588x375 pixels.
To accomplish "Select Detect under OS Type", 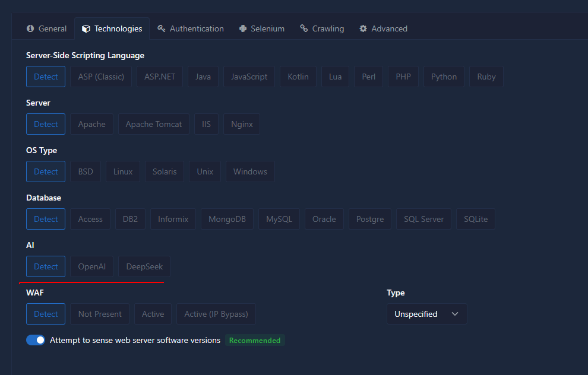I will tap(46, 171).
